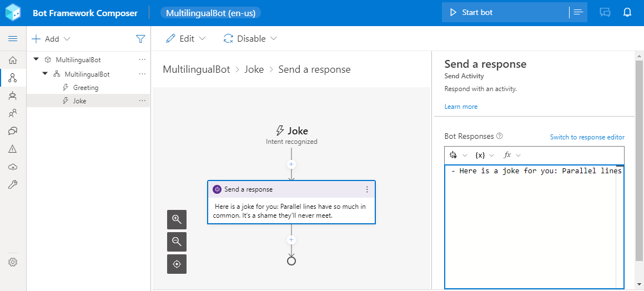
Task: Collapse the root MultilingualBot tree node
Action: point(37,59)
